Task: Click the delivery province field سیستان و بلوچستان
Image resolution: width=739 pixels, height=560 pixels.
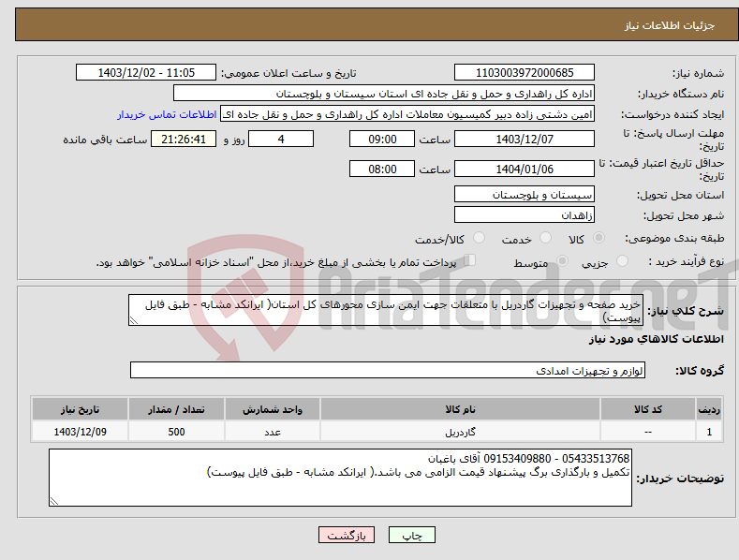Action: point(525,194)
